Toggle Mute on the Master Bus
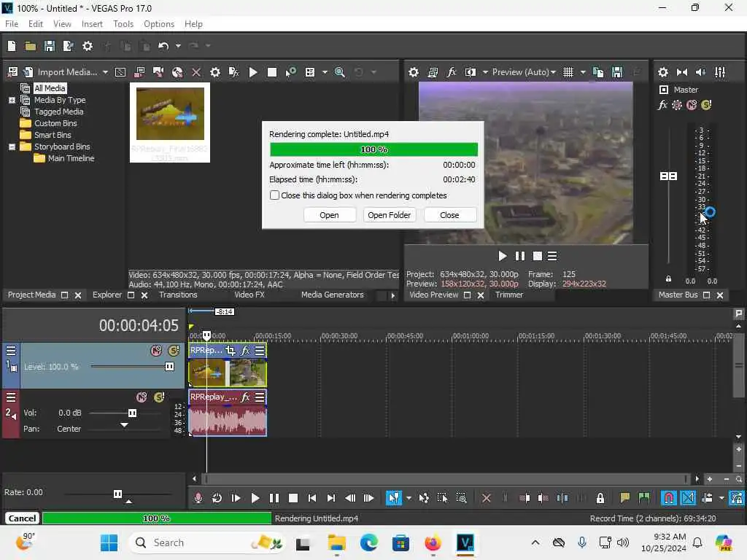Screen dimensions: 747x560 pyautogui.click(x=692, y=105)
